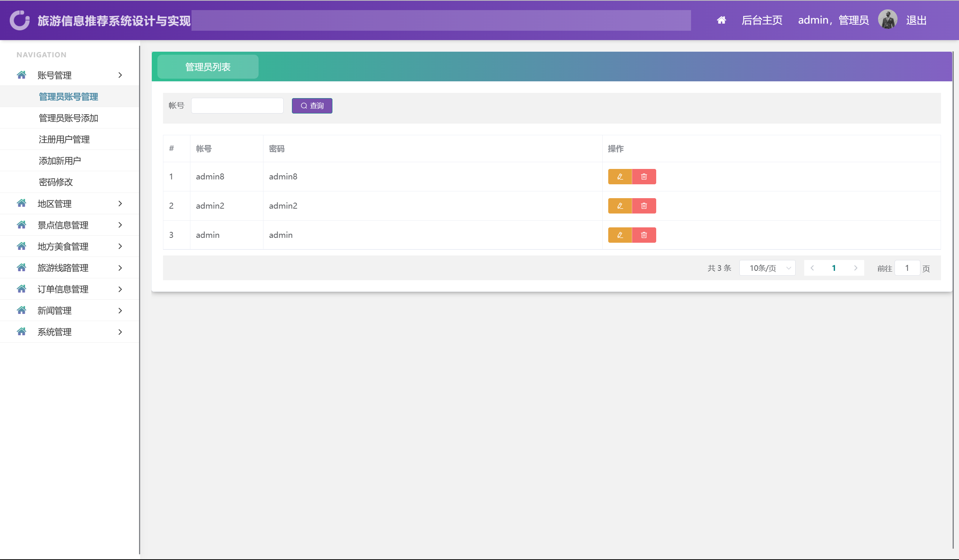
Task: Expand the 订单信息管理 chevron
Action: [x=120, y=289]
